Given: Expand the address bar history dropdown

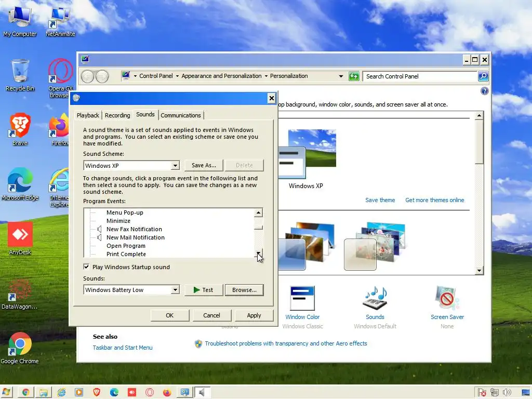Looking at the screenshot, I should click(x=341, y=76).
